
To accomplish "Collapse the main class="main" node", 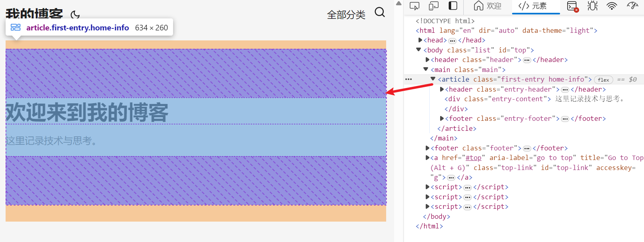I will pyautogui.click(x=426, y=70).
